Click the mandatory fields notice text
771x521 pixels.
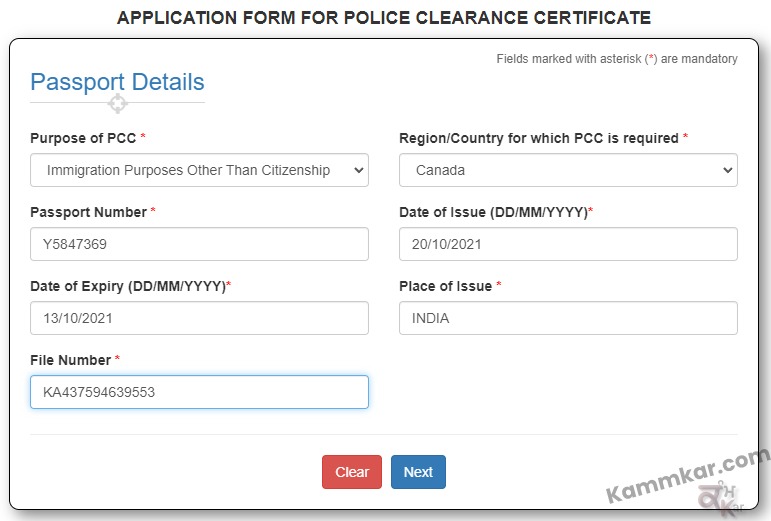(x=617, y=59)
